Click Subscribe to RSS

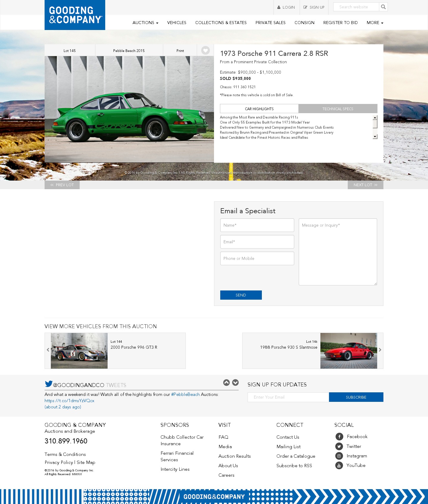pos(294,466)
